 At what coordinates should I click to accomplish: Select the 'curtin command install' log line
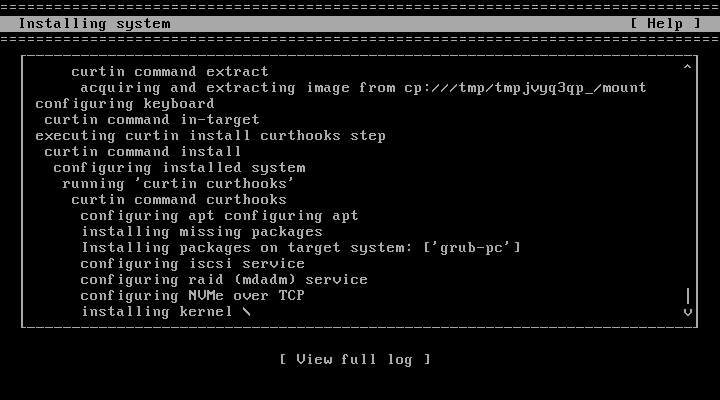click(x=142, y=152)
